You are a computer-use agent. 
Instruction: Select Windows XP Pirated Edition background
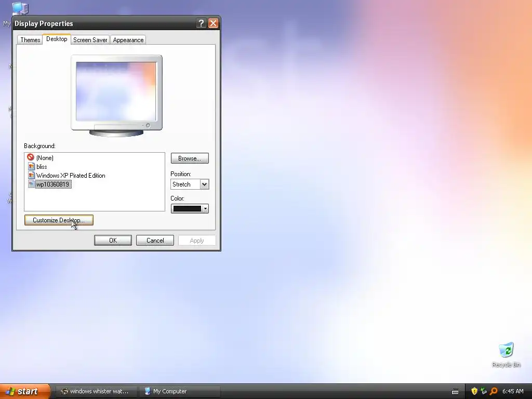coord(71,176)
